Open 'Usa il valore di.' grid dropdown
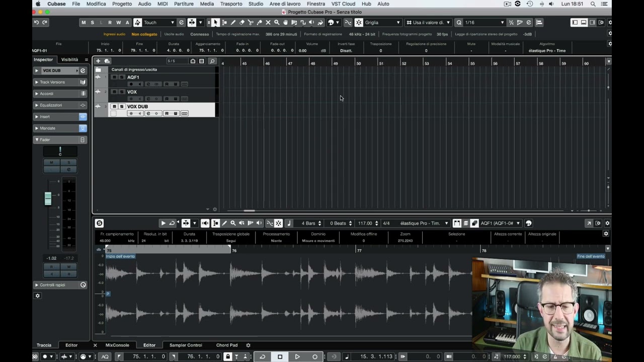Screen dimensions: 644x362 (x=428, y=22)
